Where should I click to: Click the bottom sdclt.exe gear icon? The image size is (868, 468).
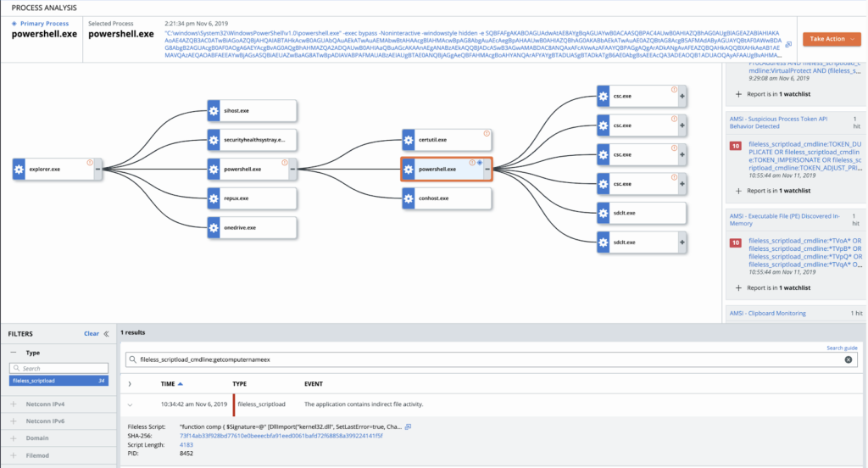604,242
